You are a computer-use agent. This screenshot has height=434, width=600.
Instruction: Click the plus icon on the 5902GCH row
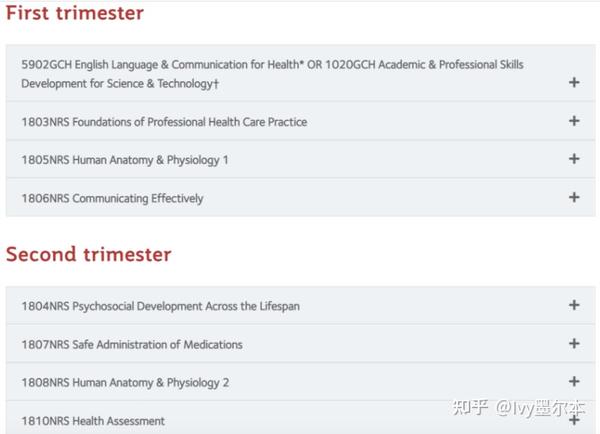click(574, 82)
